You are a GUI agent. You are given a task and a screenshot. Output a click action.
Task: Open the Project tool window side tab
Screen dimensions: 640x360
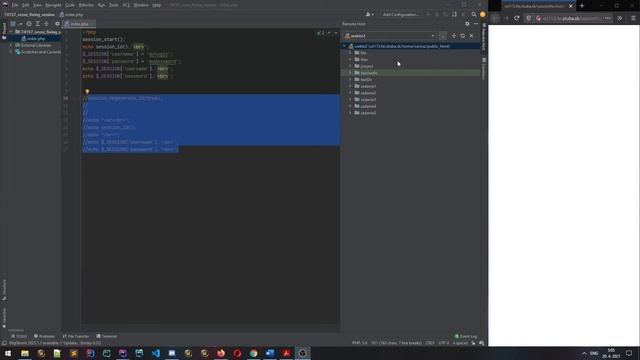point(4,31)
